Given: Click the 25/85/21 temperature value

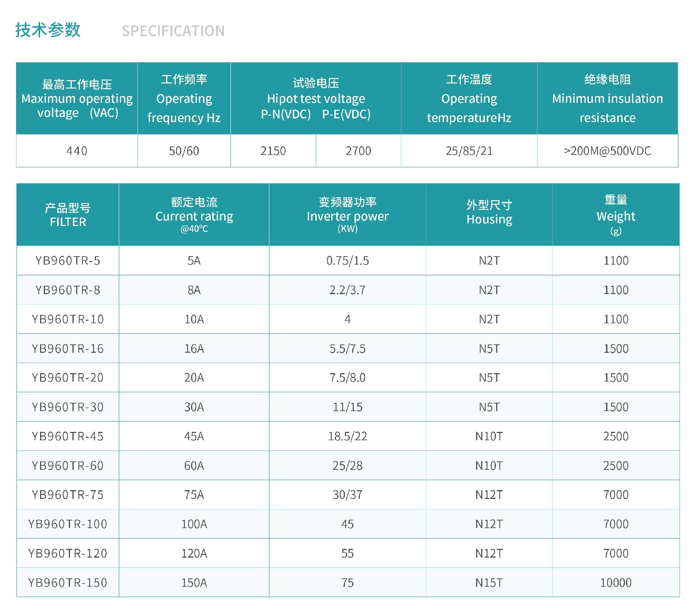Looking at the screenshot, I should (x=469, y=151).
